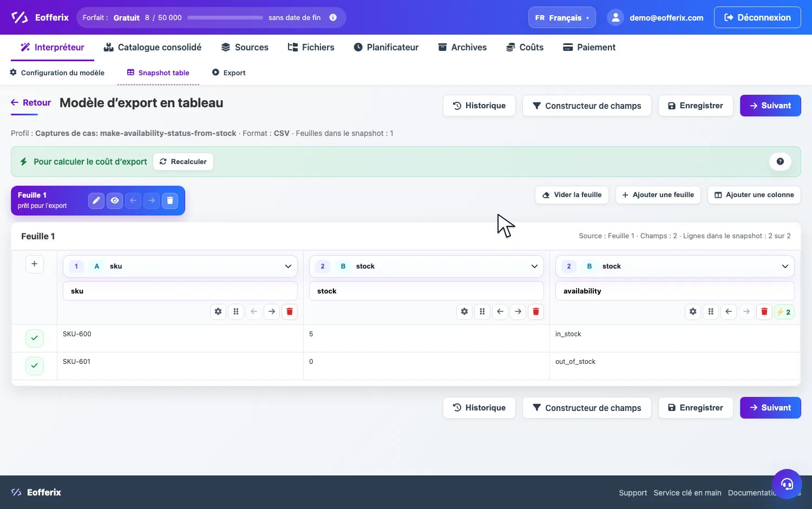This screenshot has height=509, width=812.
Task: Click the plan usage progress bar
Action: click(225, 17)
